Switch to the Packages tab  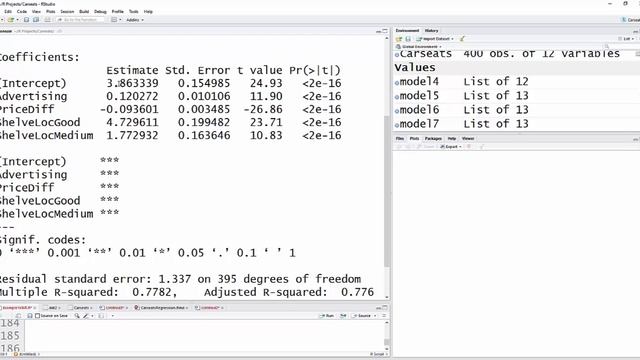433,138
